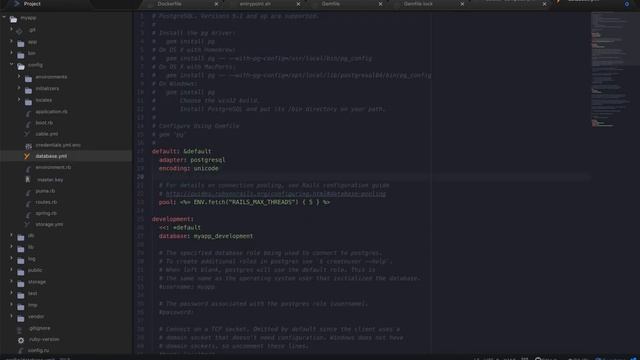The image size is (640, 360).
Task: Expand the environments folder
Action: [x=19, y=76]
